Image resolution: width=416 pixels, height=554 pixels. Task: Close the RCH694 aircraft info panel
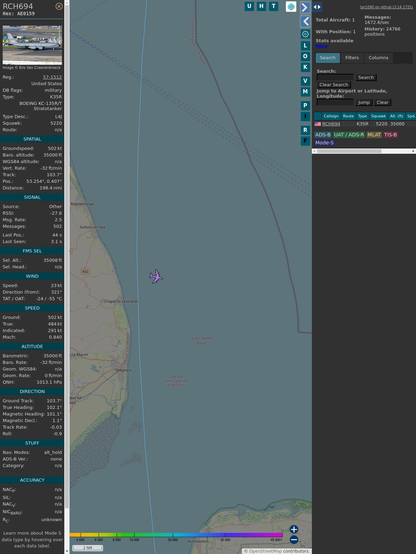[x=59, y=6]
